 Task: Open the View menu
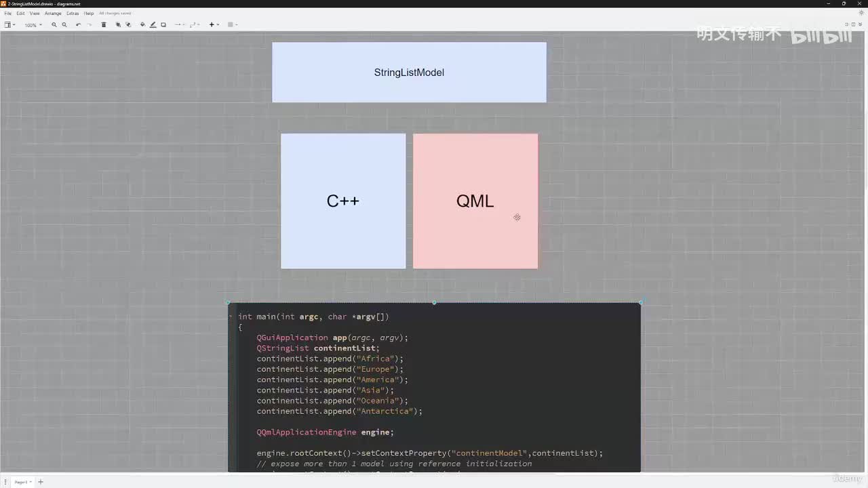pyautogui.click(x=35, y=14)
